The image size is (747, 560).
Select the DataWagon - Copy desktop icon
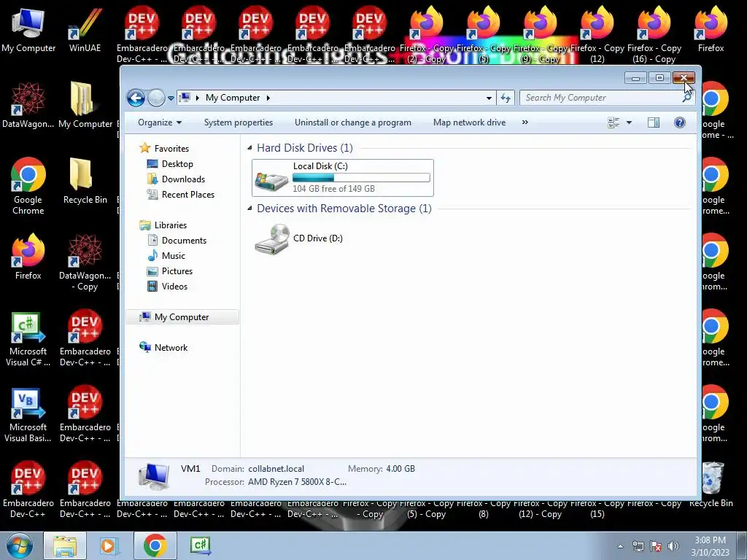85,262
